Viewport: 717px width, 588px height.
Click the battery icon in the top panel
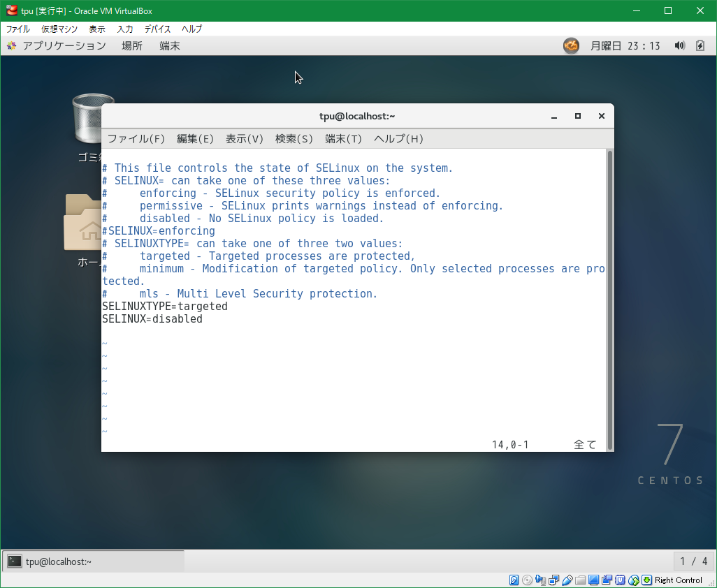tap(700, 46)
